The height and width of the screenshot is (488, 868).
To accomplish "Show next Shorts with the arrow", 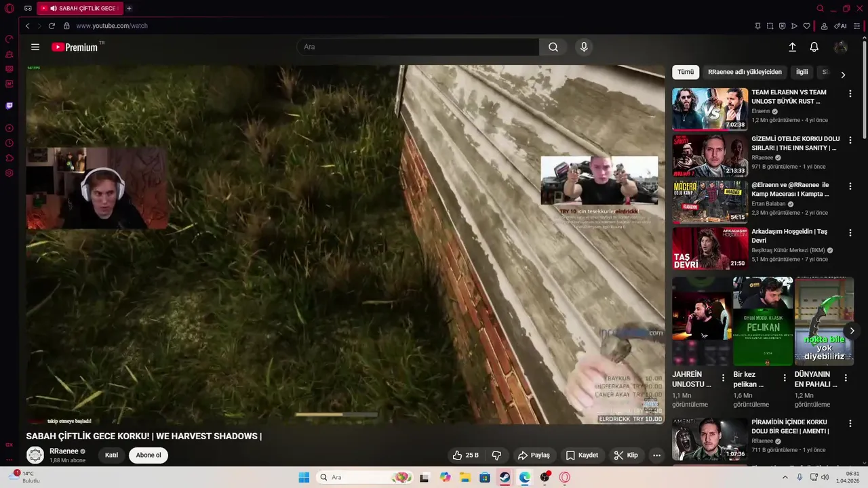I will click(852, 331).
